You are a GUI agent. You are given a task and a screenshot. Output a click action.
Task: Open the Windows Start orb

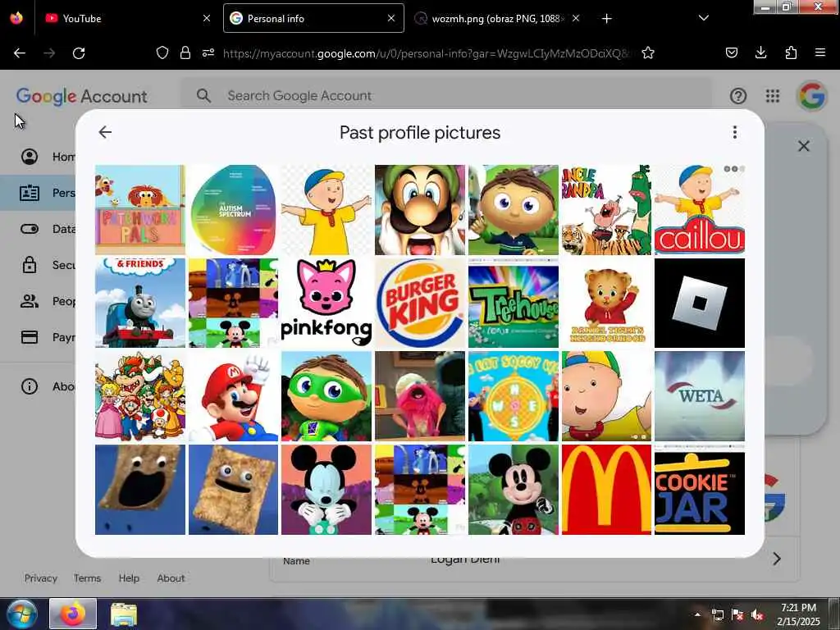21,614
